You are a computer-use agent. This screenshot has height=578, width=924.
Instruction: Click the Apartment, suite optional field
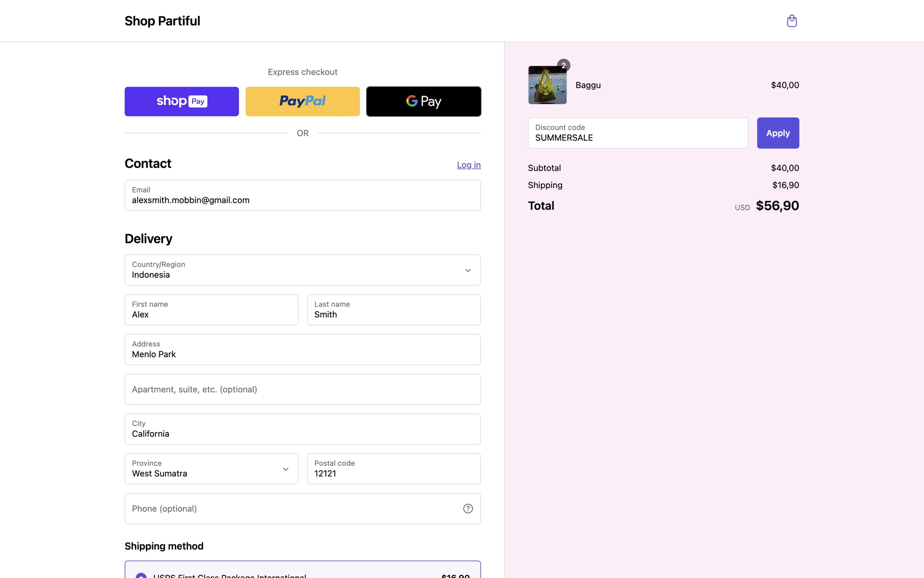point(302,389)
